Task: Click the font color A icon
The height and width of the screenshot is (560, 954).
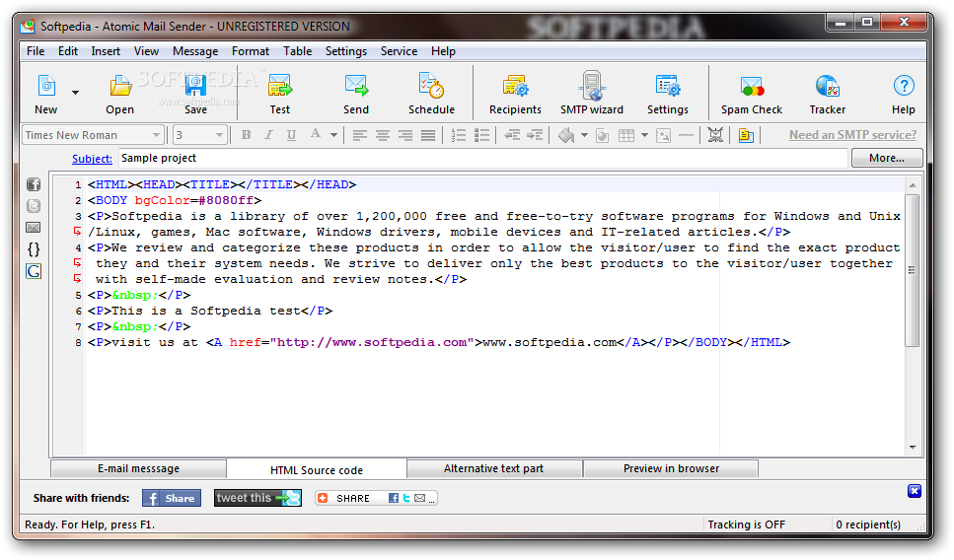Action: [315, 134]
